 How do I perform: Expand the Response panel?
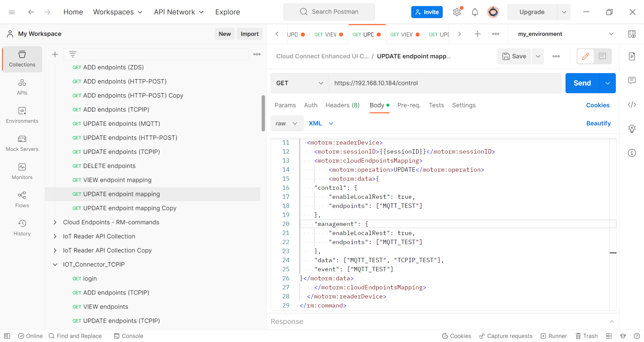pyautogui.click(x=612, y=322)
